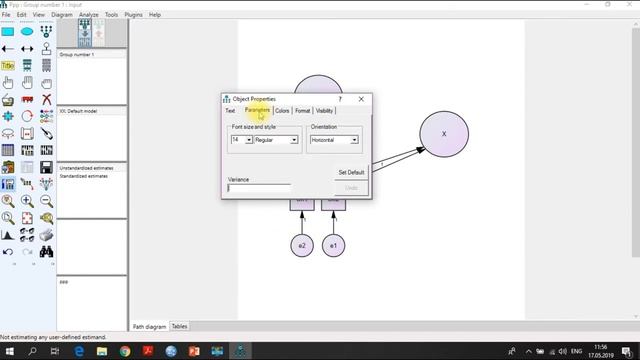
Task: Click the zoom in magnifier with plus
Action: [27, 201]
